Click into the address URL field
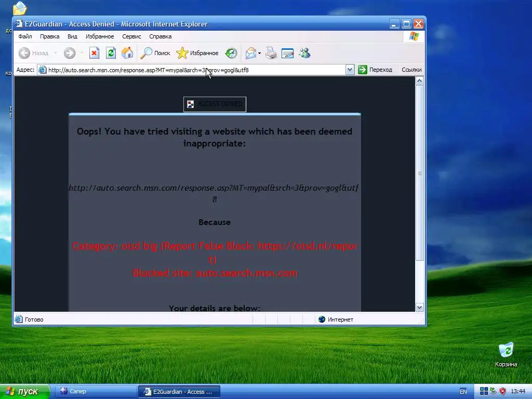Screen dimensions: 532x399 195,70
